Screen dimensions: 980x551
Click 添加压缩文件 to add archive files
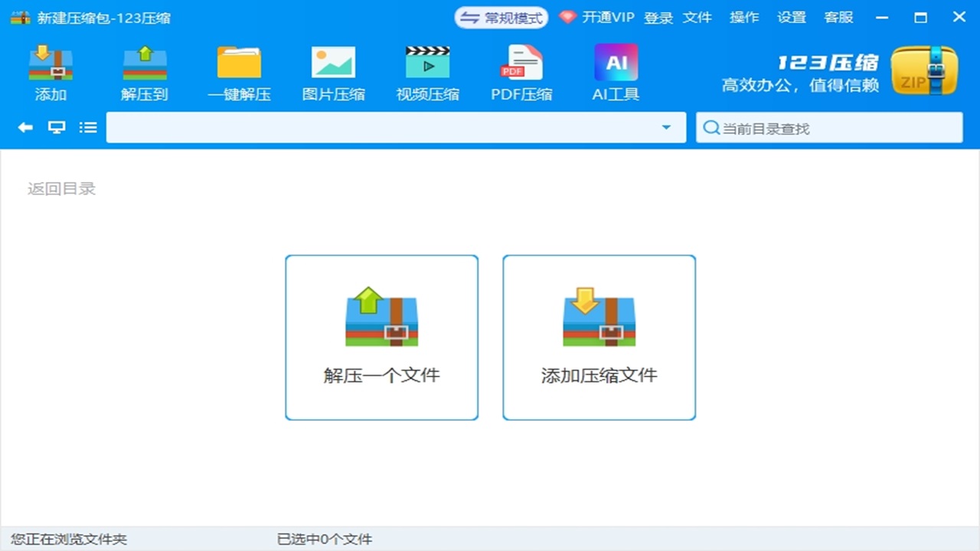[599, 337]
